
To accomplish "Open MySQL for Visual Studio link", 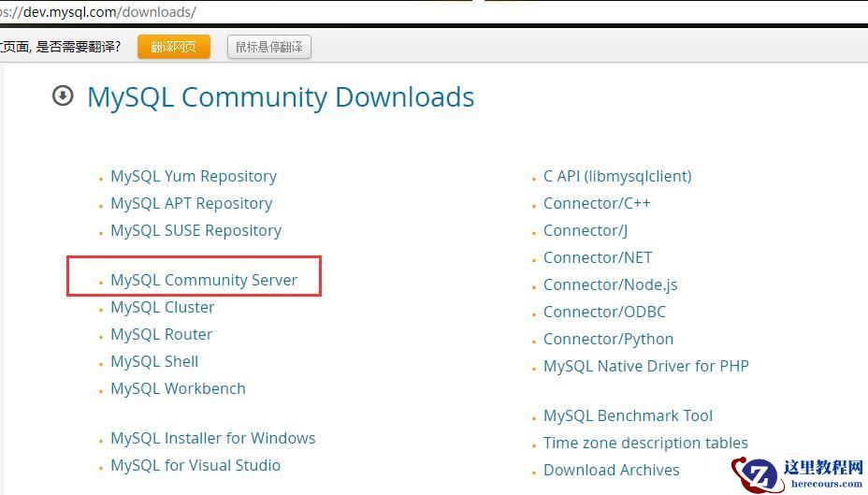I will coord(195,465).
